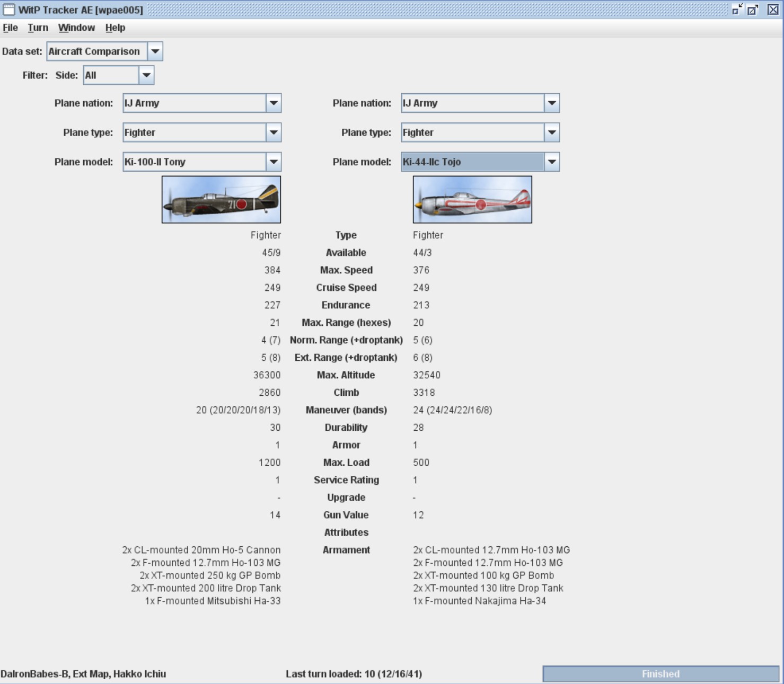Click the maximize window icon
Image resolution: width=784 pixels, height=684 pixels.
(753, 10)
